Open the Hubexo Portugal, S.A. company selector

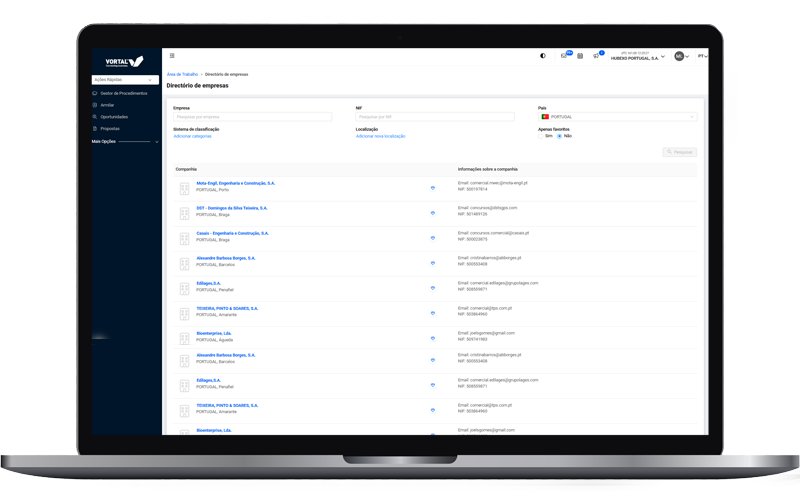click(x=638, y=57)
